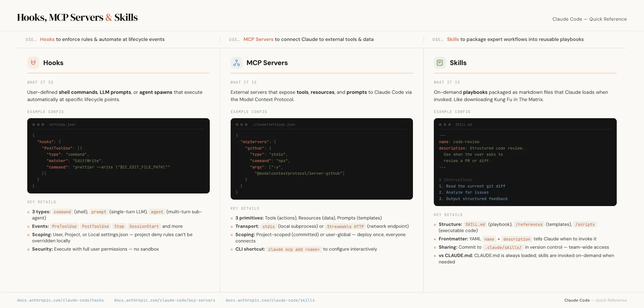Screen dimensions: 644x308
Task: Click the '.claude/skills/' path tag
Action: (503, 248)
